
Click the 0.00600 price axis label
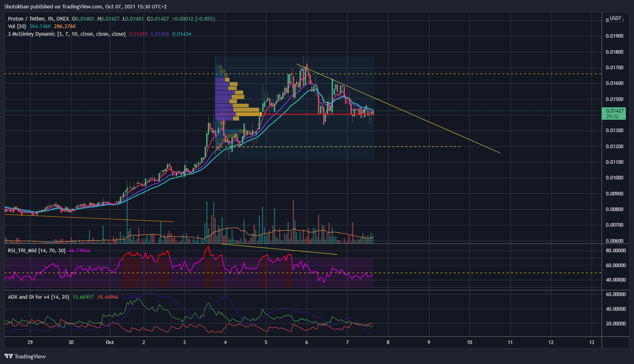click(614, 241)
